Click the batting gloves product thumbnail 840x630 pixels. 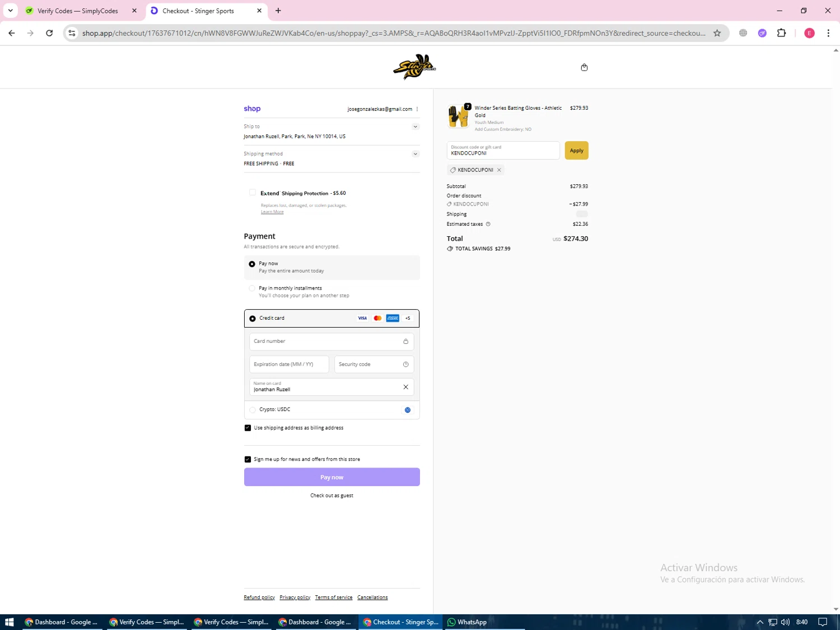coord(458,116)
